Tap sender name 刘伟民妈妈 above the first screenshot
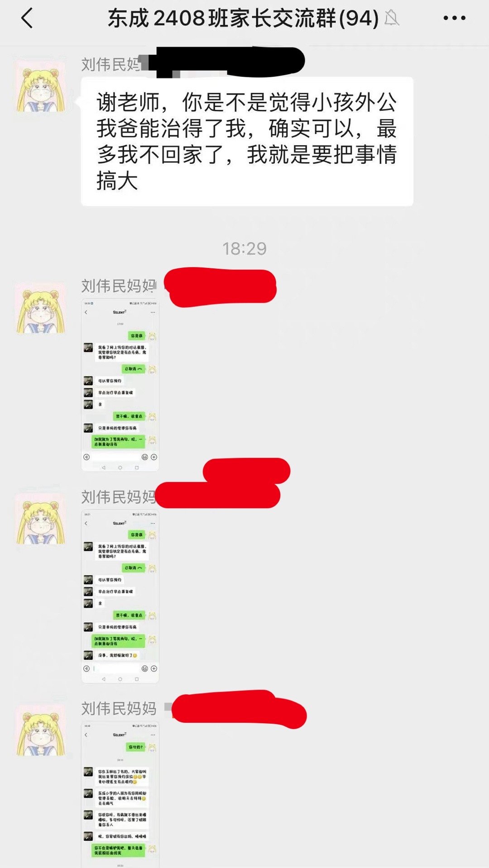This screenshot has width=489, height=868. (119, 286)
